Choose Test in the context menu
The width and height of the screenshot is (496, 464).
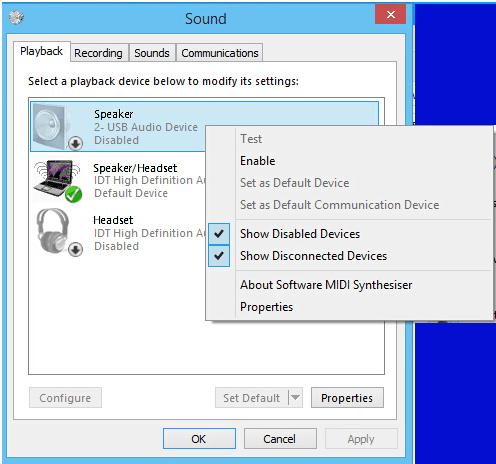click(349, 139)
